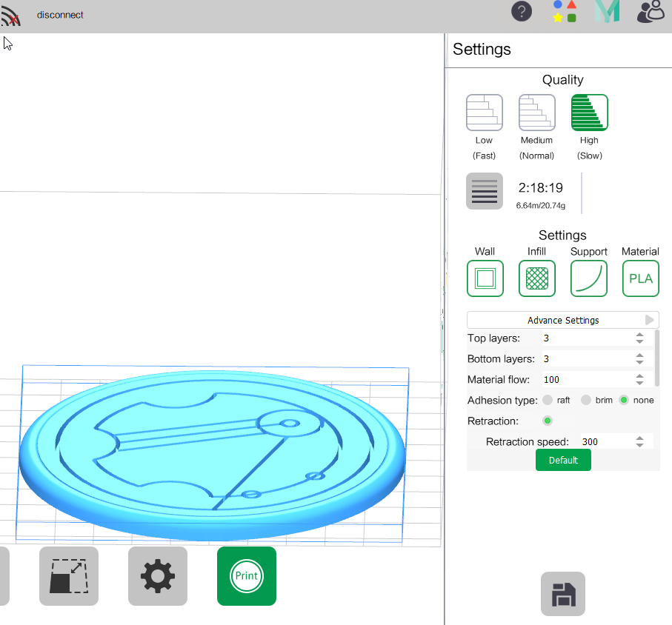Image resolution: width=672 pixels, height=625 pixels.
Task: Open the gear settings button
Action: (x=158, y=575)
